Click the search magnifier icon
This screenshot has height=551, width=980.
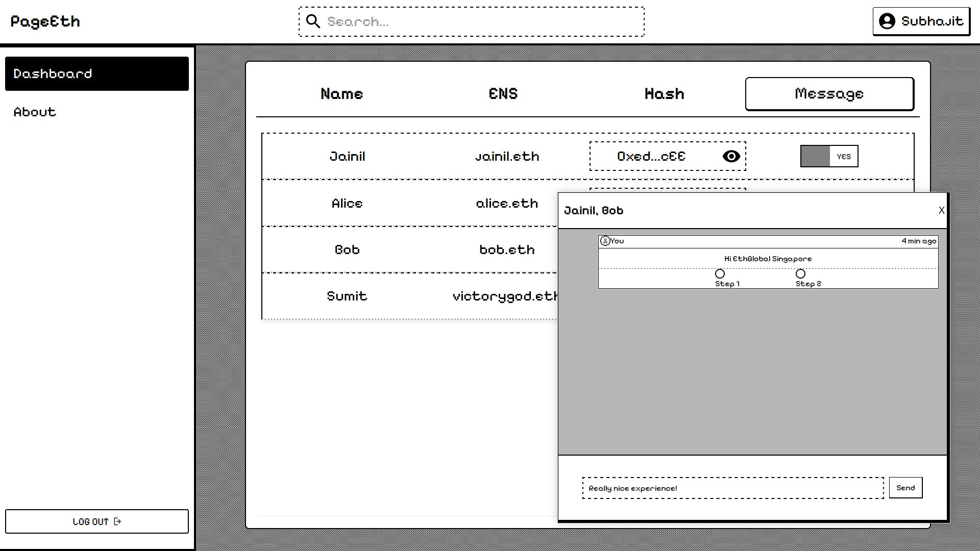[313, 21]
